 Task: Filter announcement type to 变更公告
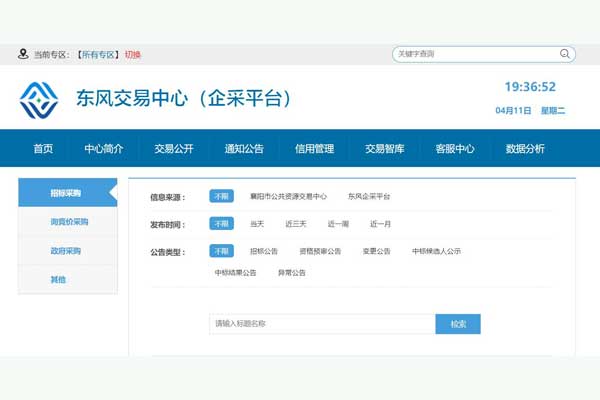tap(376, 251)
